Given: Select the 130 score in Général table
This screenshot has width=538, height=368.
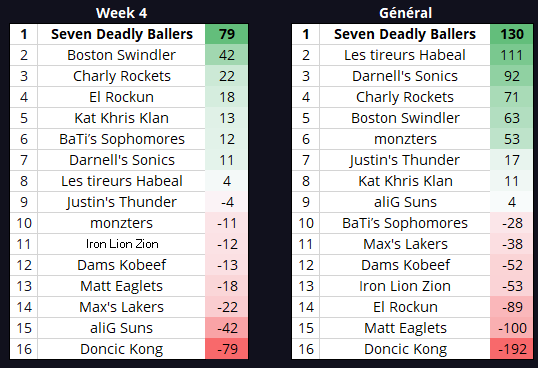Looking at the screenshot, I should pyautogui.click(x=512, y=34).
